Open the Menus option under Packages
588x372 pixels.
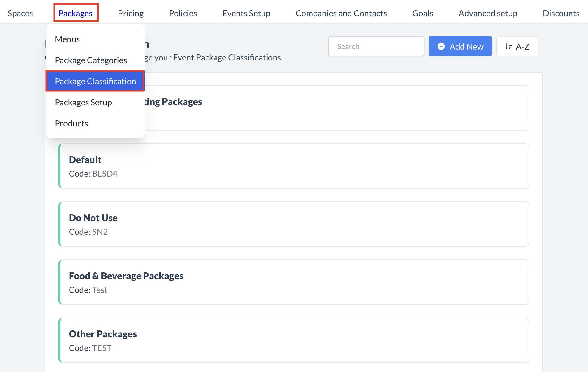(x=67, y=39)
